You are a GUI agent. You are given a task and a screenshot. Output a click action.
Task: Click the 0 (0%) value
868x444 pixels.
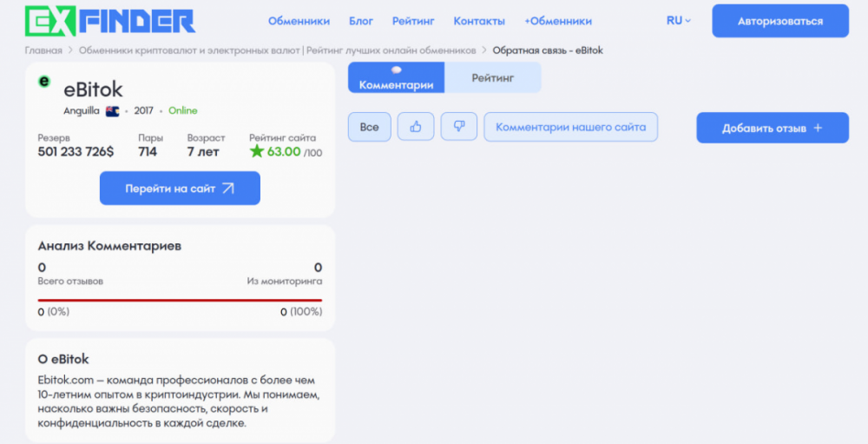54,312
